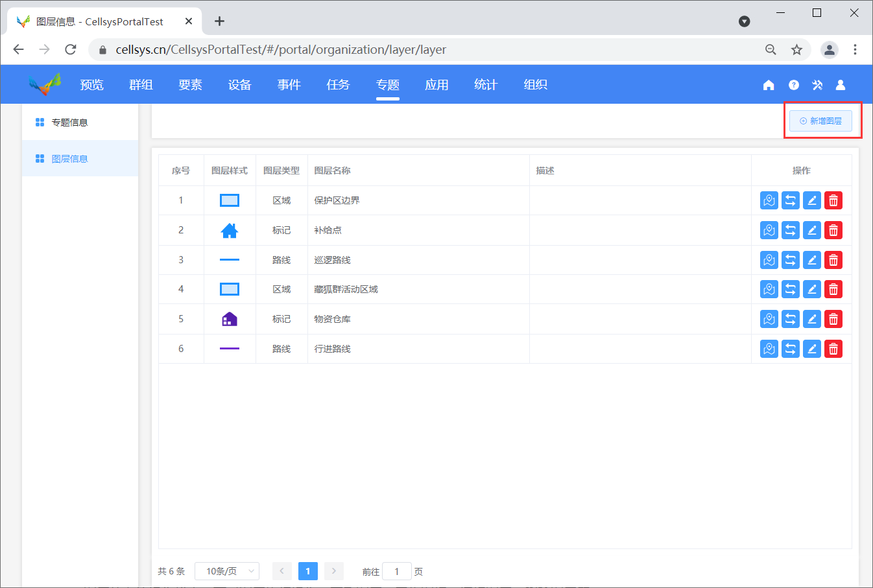Go to portal home icon
Viewport: 873px width, 588px height.
pyautogui.click(x=769, y=85)
